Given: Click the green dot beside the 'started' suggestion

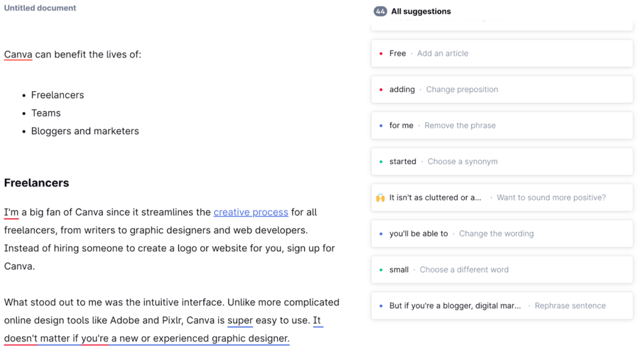Looking at the screenshot, I should coord(381,162).
